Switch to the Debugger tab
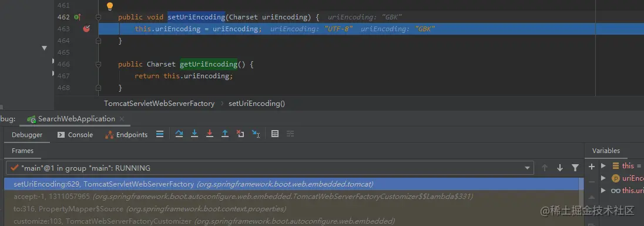The image size is (644, 226). (x=26, y=135)
